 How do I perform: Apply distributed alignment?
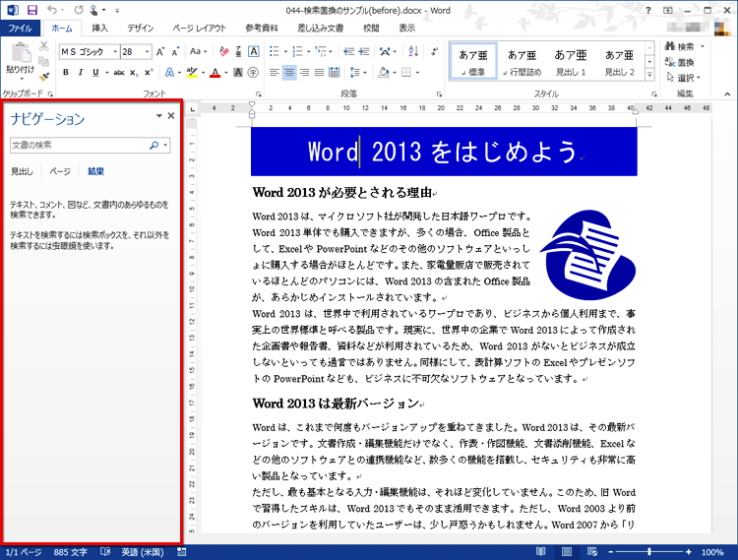coord(335,73)
